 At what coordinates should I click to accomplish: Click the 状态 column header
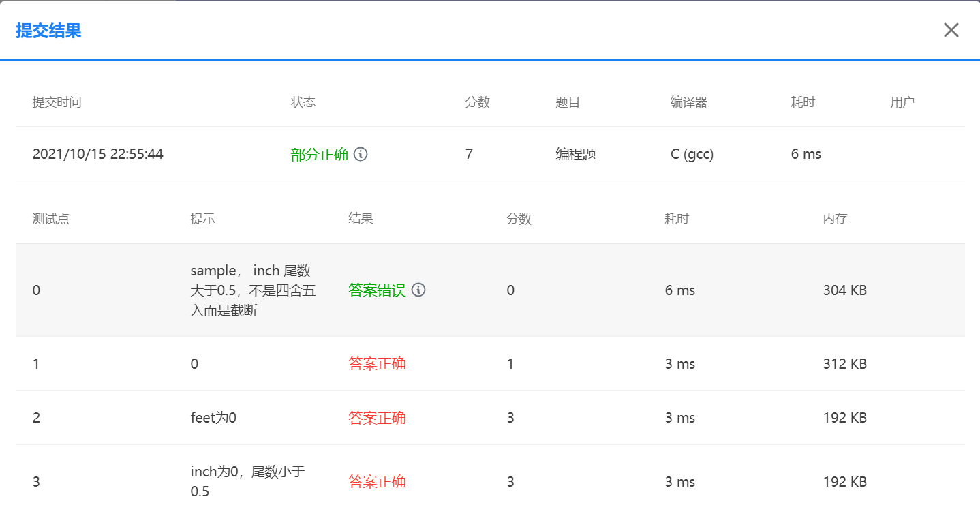click(x=303, y=102)
